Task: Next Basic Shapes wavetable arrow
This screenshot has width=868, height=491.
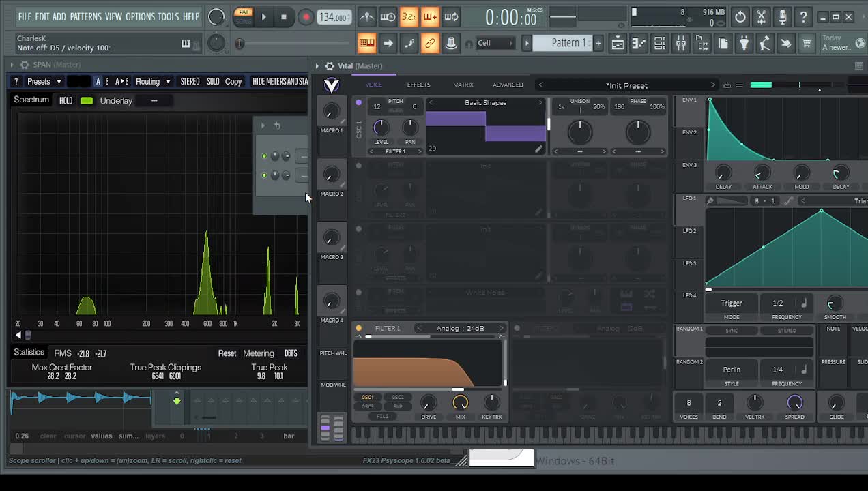Action: (x=540, y=102)
